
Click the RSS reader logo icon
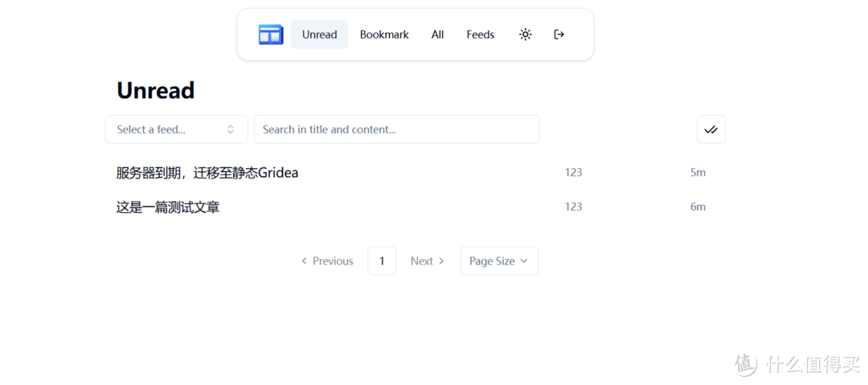pyautogui.click(x=271, y=35)
